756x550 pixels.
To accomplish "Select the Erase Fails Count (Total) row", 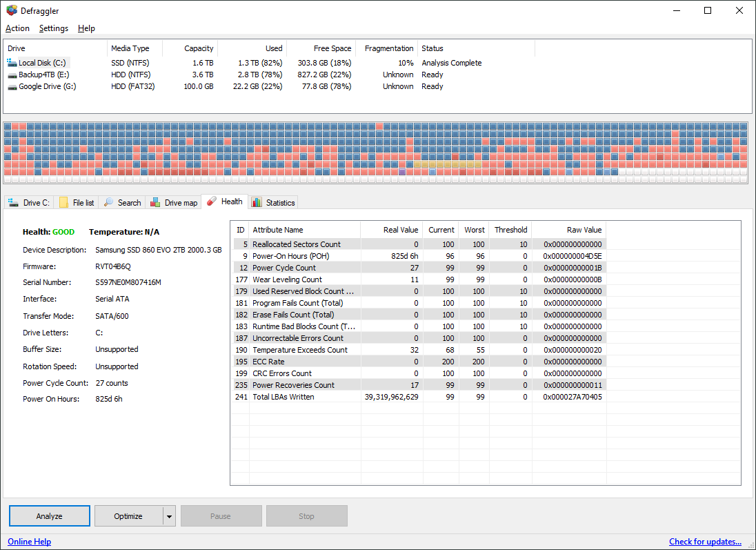I will click(419, 315).
